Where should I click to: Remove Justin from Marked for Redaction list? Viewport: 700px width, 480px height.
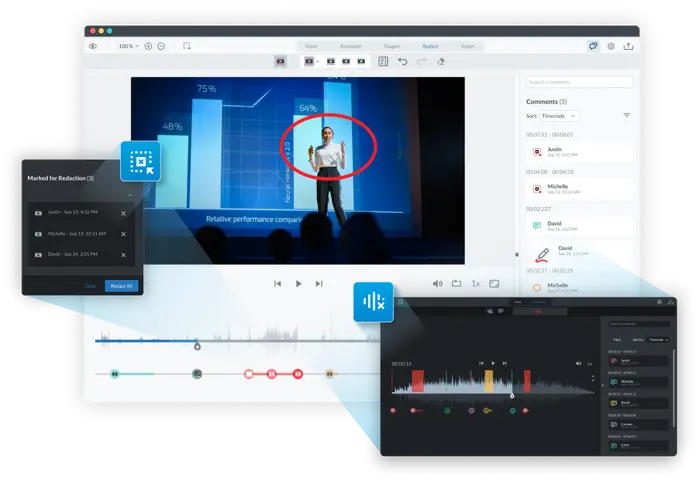click(x=123, y=213)
